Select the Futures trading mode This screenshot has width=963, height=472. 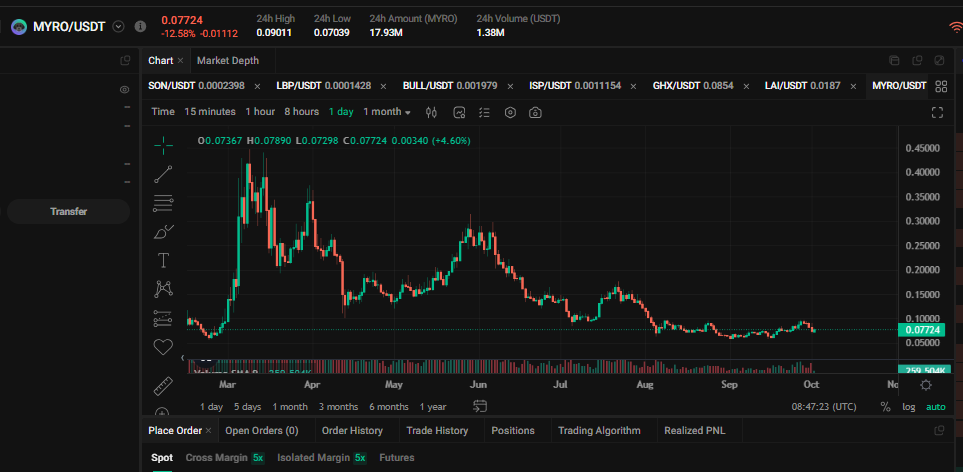point(397,457)
